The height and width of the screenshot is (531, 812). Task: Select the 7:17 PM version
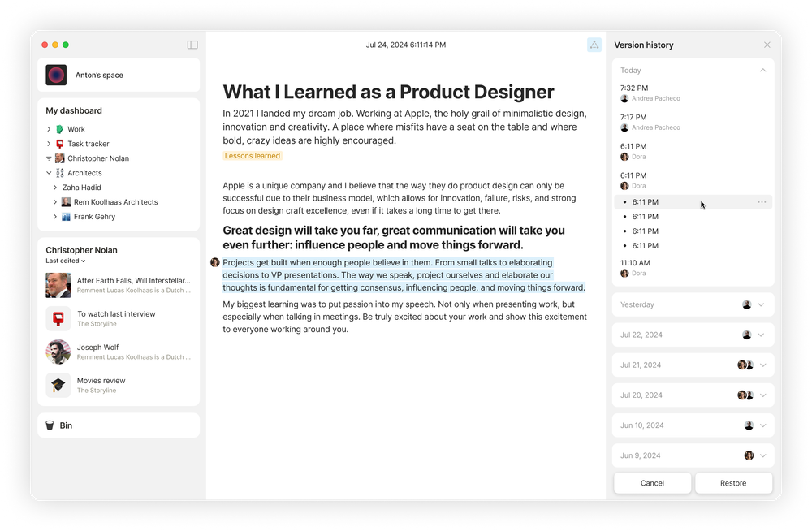693,122
